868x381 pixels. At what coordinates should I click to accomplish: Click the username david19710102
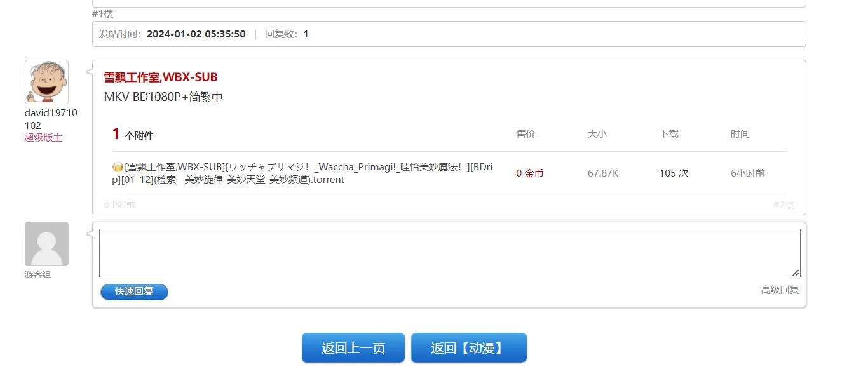(x=51, y=118)
